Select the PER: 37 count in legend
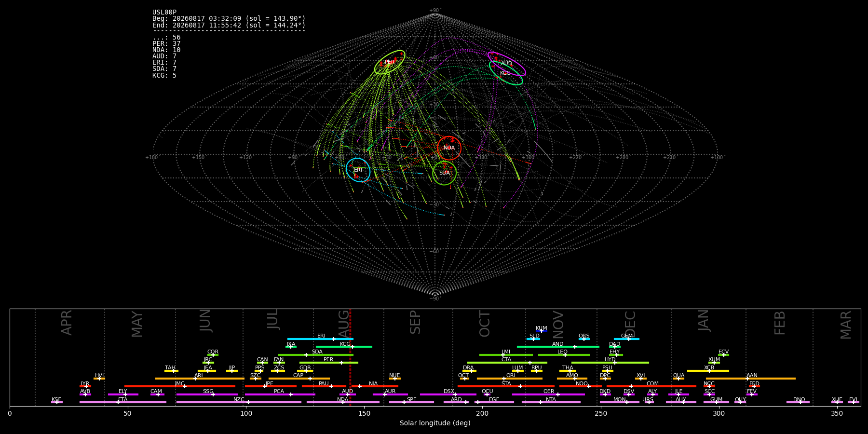The width and height of the screenshot is (868, 434). tap(166, 44)
